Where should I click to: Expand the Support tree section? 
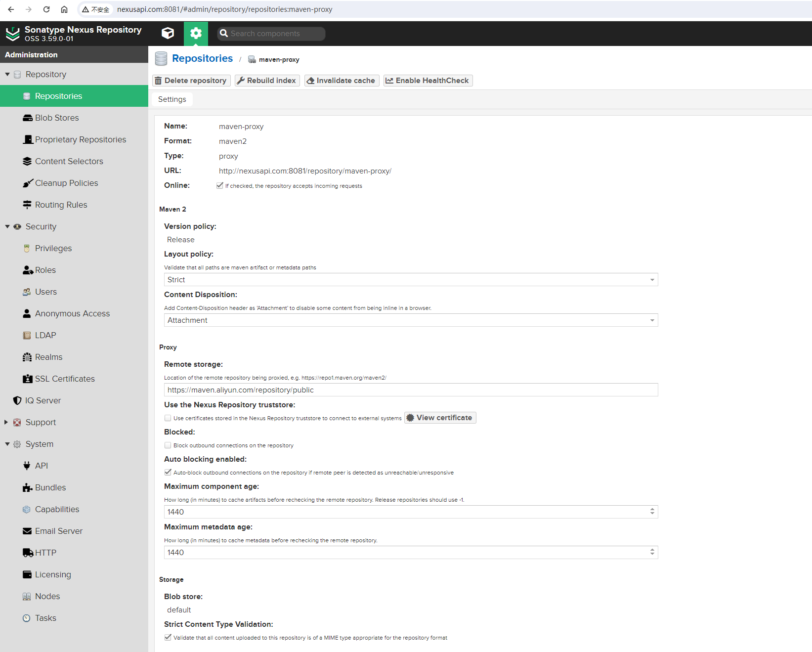pyautogui.click(x=6, y=422)
